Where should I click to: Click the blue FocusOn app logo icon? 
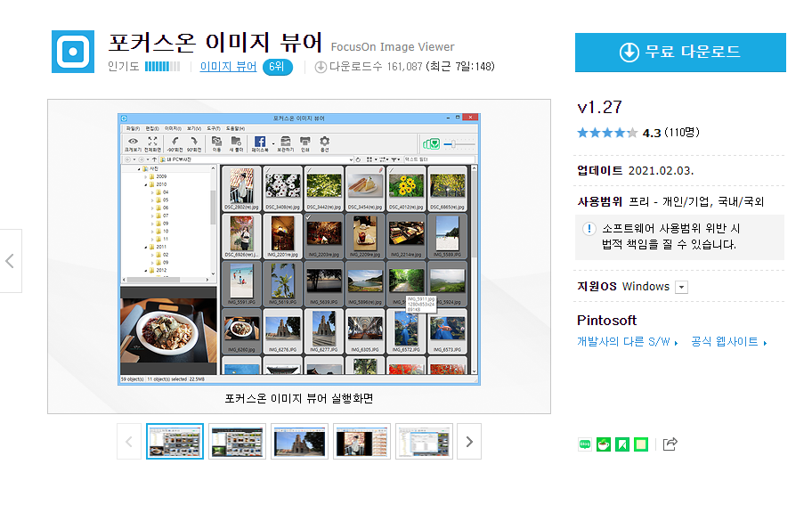pos(73,52)
